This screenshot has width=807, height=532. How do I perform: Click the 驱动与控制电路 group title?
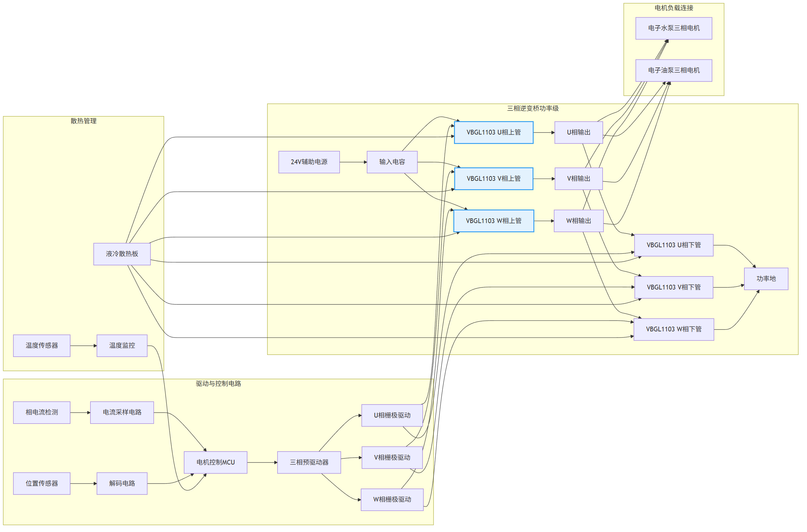point(218,384)
